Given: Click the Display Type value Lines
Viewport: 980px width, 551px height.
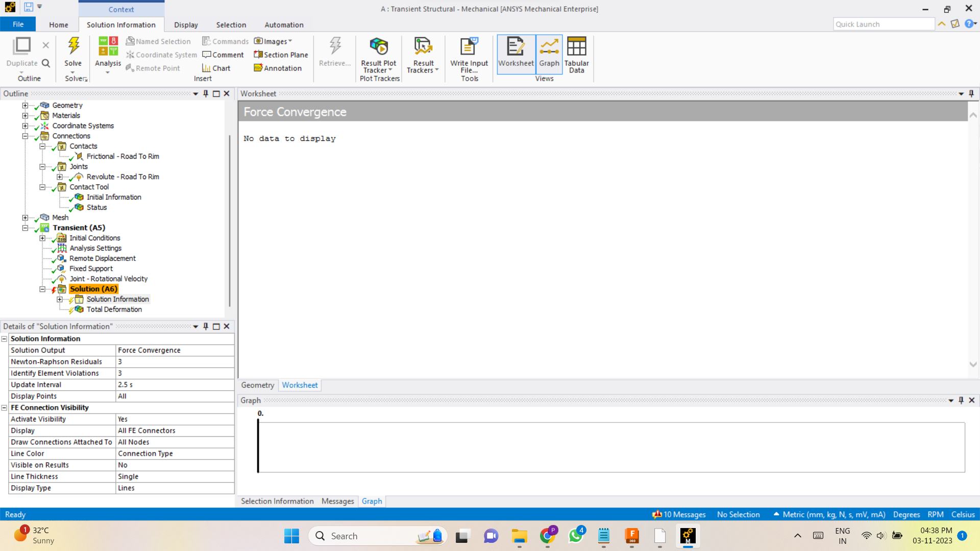Looking at the screenshot, I should coord(175,488).
